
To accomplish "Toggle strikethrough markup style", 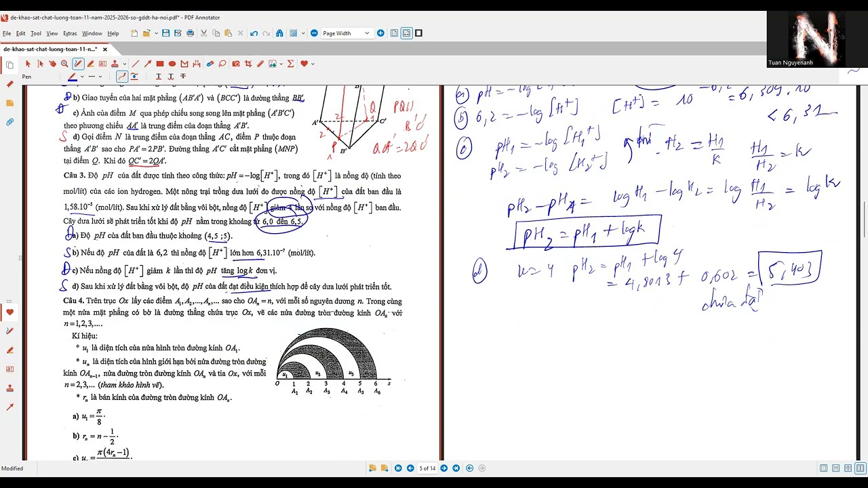I will [x=183, y=77].
